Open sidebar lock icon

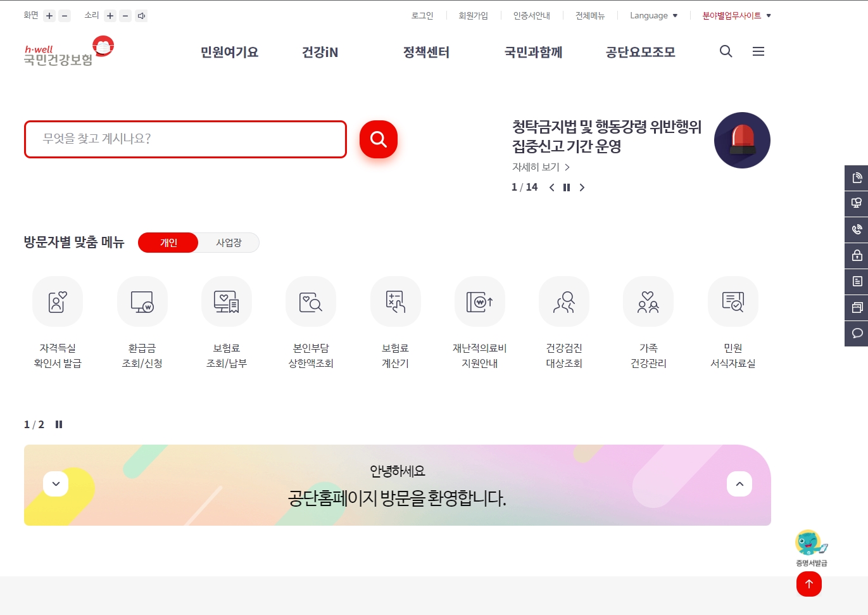(x=857, y=255)
